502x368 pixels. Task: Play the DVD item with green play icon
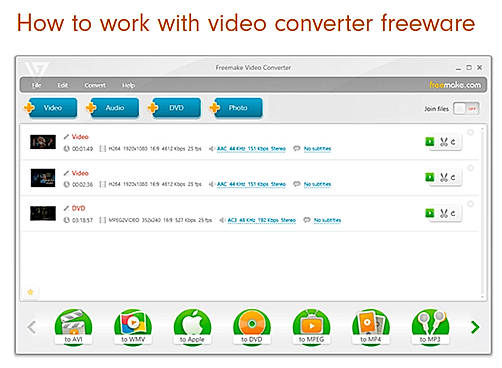coord(430,213)
